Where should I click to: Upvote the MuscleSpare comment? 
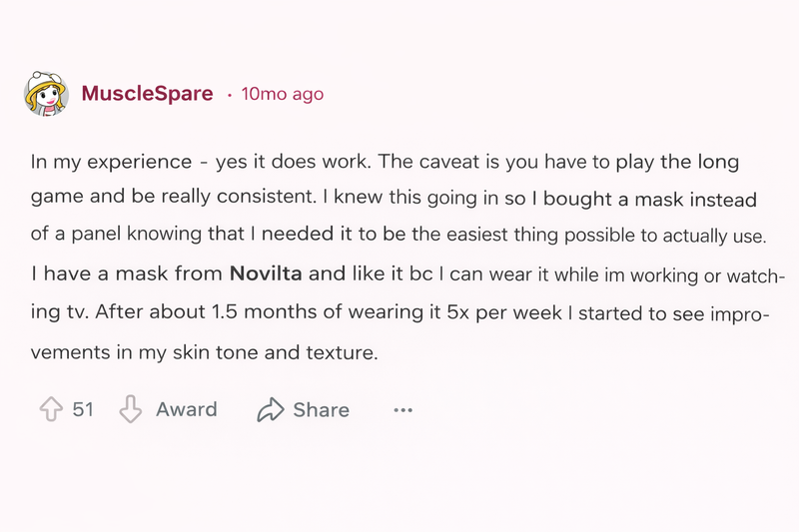(x=50, y=409)
